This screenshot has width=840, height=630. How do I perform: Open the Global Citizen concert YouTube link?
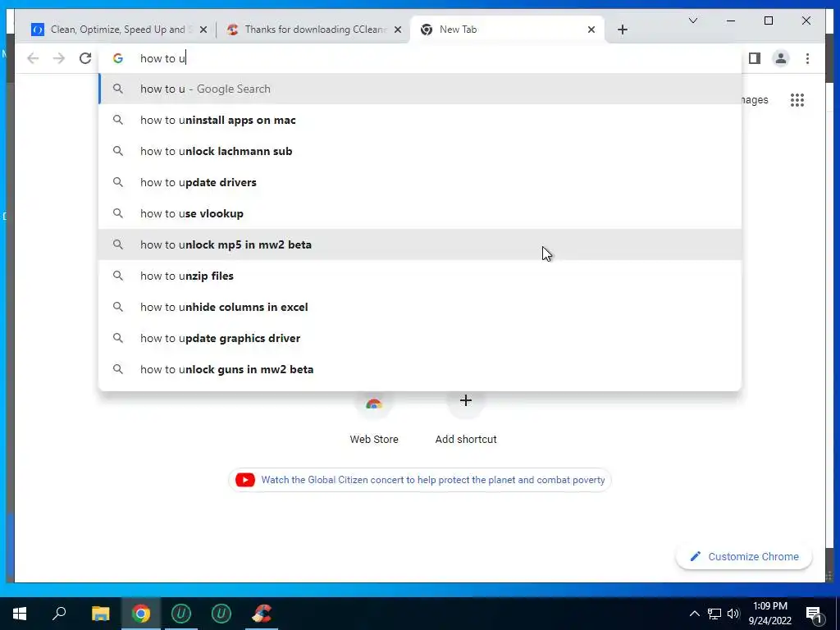tap(420, 480)
